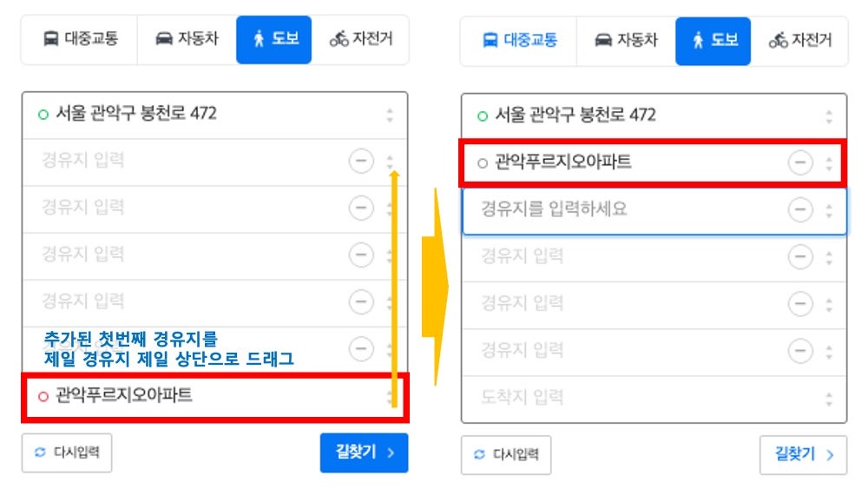Click 길찾기 button in left panel
Screen dimensions: 868x489
point(364,453)
